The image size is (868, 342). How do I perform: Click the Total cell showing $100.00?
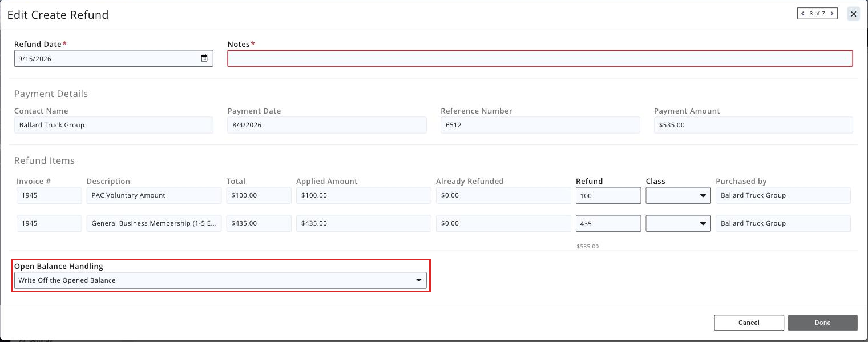(x=259, y=195)
